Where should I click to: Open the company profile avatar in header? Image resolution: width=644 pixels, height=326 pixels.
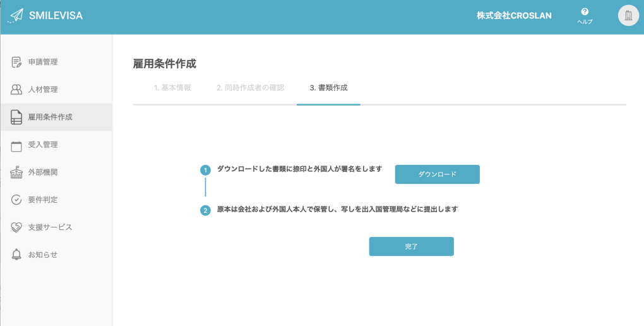pyautogui.click(x=628, y=16)
